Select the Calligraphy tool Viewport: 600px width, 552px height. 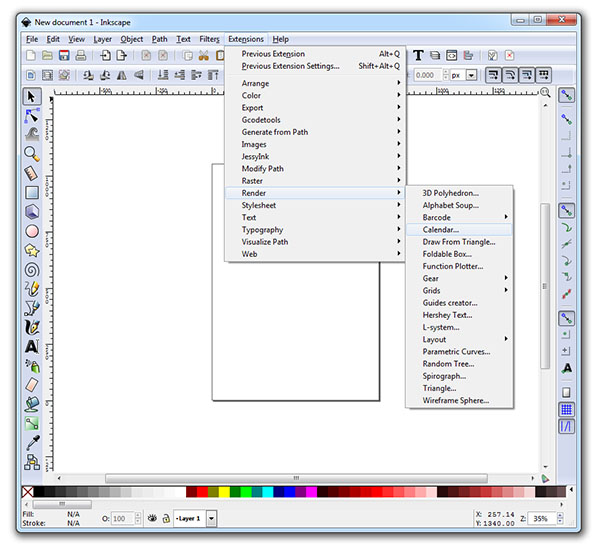point(32,327)
